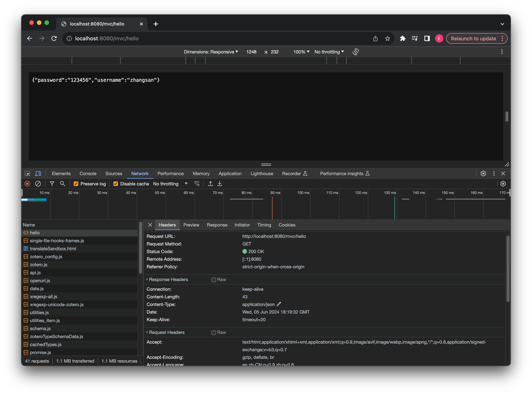Edit the Content-Type header value
This screenshot has height=394, width=532.
coord(279,304)
